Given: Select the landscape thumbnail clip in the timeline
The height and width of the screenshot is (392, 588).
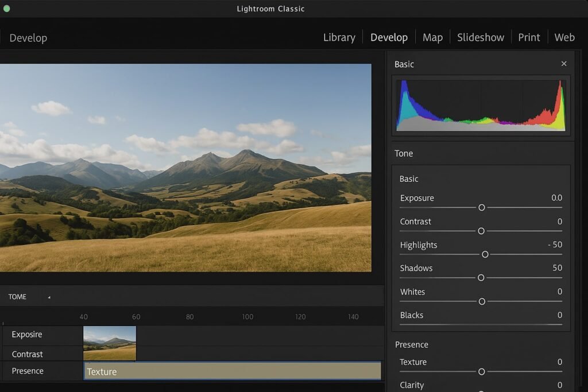Looking at the screenshot, I should (x=110, y=343).
